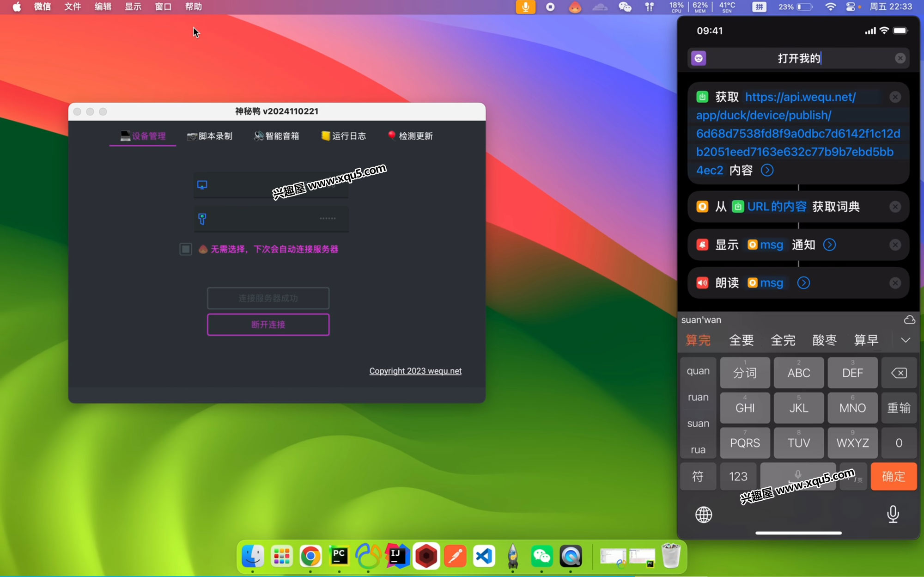Switch keyboard with the globe icon
Viewport: 924px width, 577px height.
coord(704,515)
